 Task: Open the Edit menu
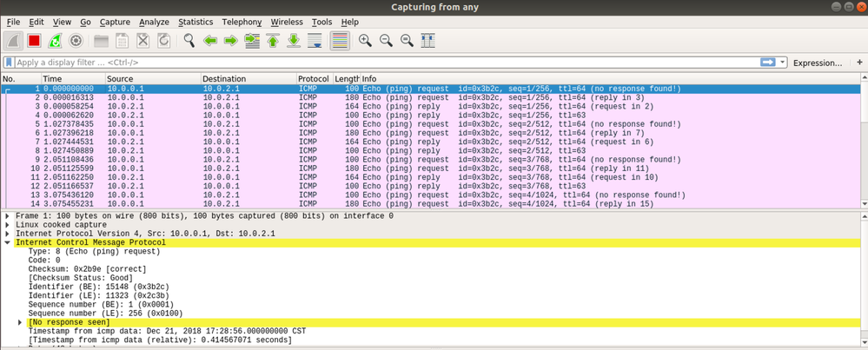tap(36, 22)
